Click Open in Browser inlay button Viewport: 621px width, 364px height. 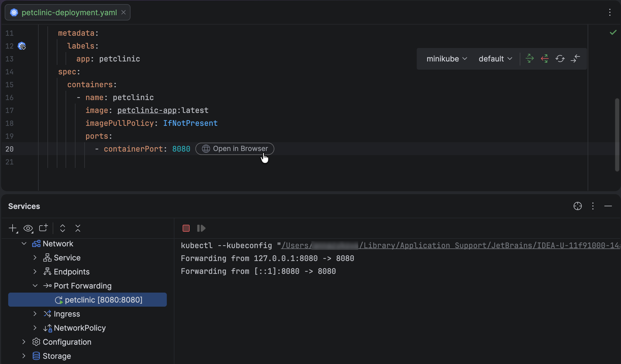pos(235,149)
